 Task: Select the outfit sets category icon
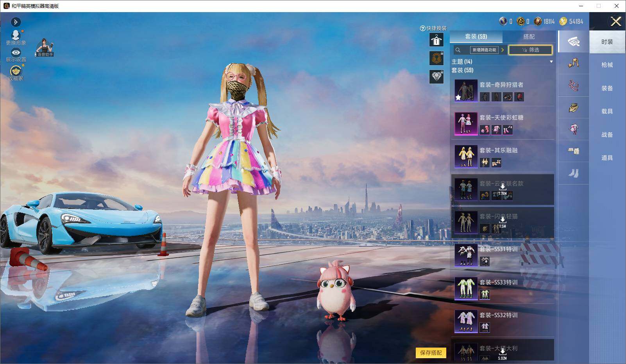pyautogui.click(x=573, y=41)
